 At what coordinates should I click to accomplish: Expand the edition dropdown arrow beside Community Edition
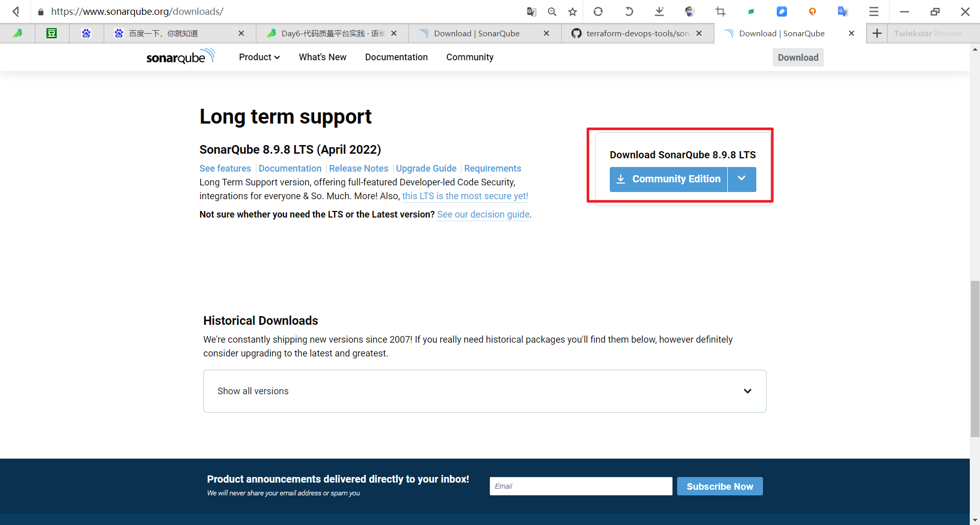click(x=742, y=179)
